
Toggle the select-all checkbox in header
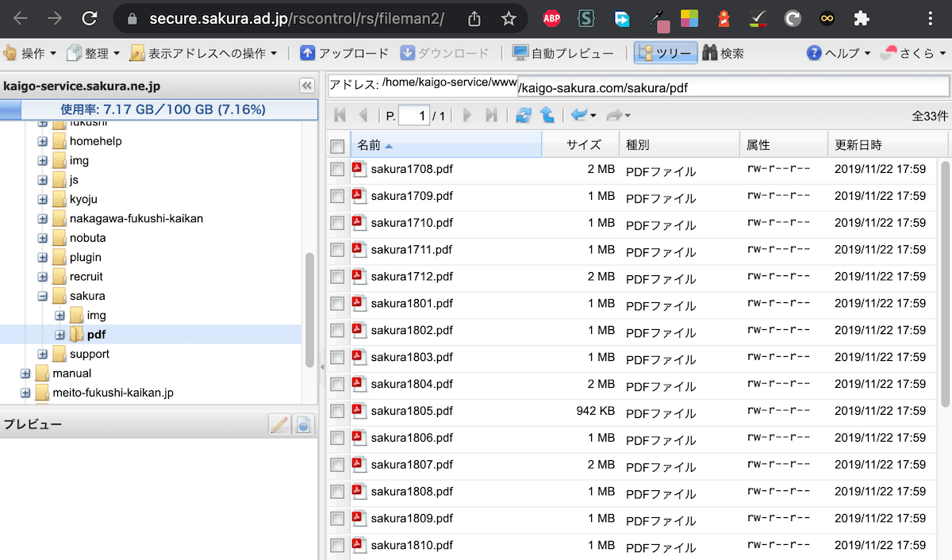337,146
